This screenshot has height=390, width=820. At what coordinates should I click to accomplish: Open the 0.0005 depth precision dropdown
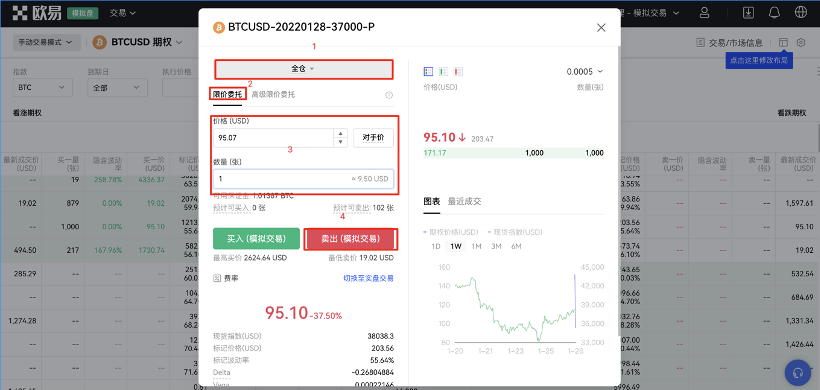pos(585,71)
